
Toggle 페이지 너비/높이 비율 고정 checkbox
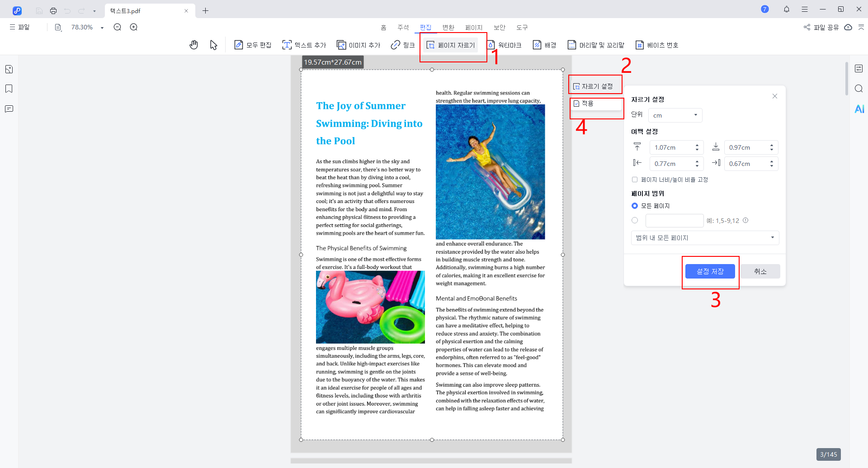pyautogui.click(x=635, y=180)
